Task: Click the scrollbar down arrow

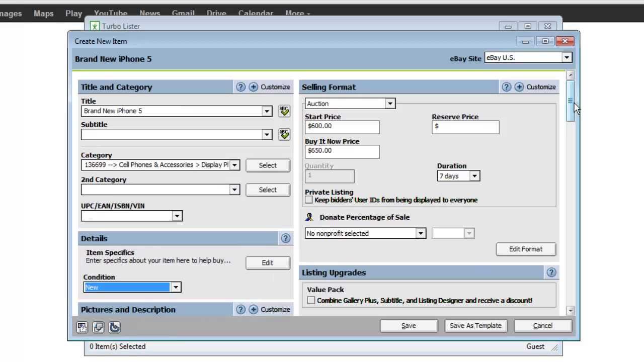Action: (570, 311)
